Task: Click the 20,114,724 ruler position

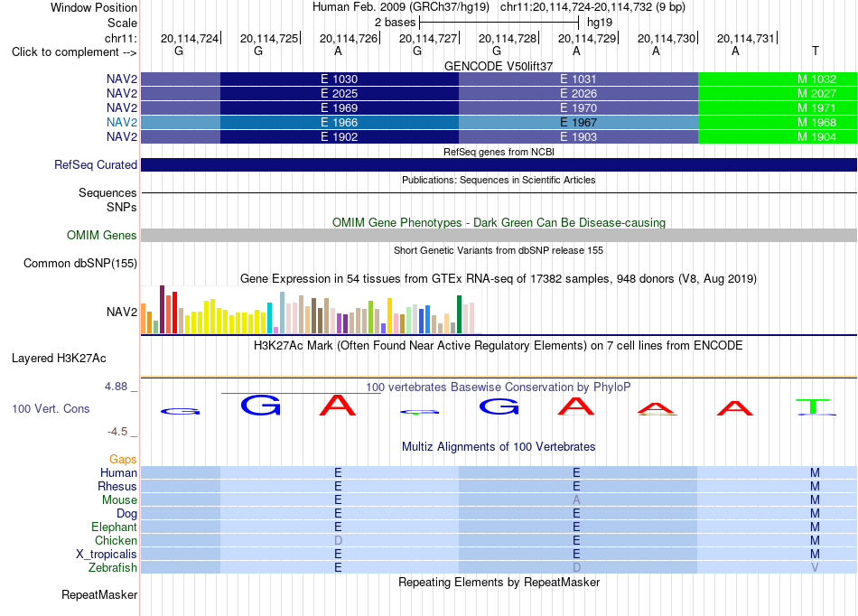Action: (190, 38)
